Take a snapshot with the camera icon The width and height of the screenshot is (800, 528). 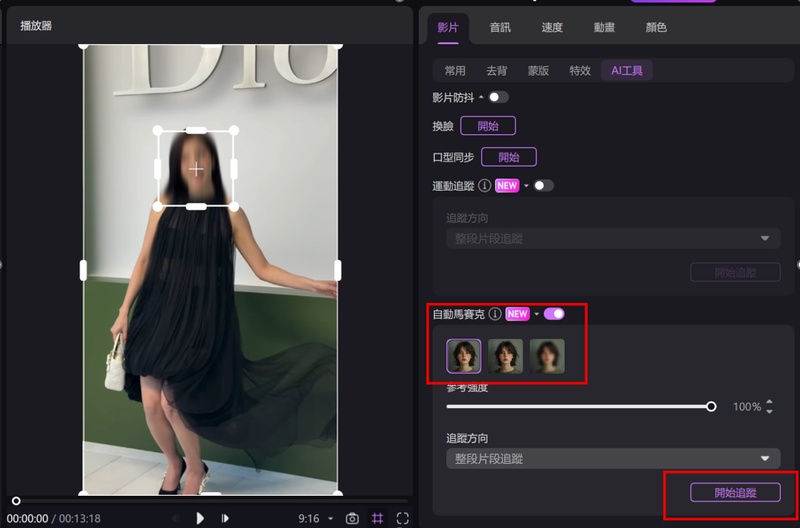pyautogui.click(x=352, y=519)
